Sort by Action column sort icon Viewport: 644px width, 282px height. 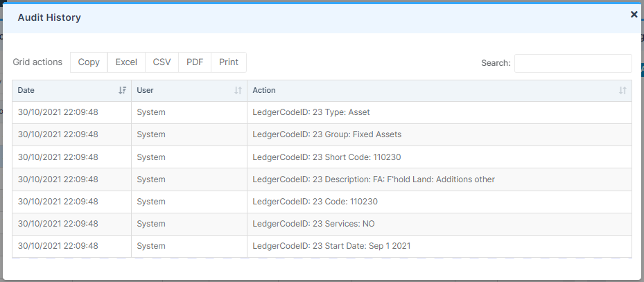(x=623, y=90)
